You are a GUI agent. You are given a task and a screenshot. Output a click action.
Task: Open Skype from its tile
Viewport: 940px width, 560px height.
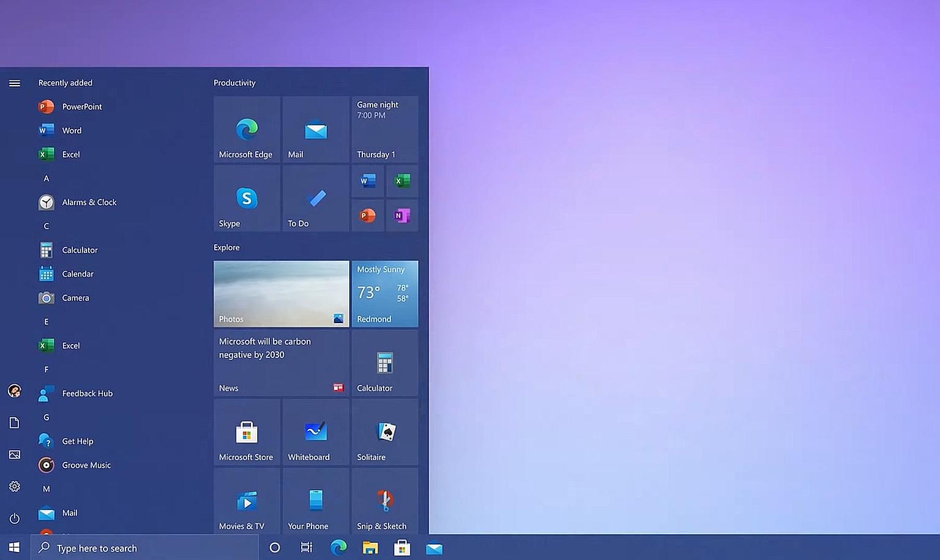[246, 198]
